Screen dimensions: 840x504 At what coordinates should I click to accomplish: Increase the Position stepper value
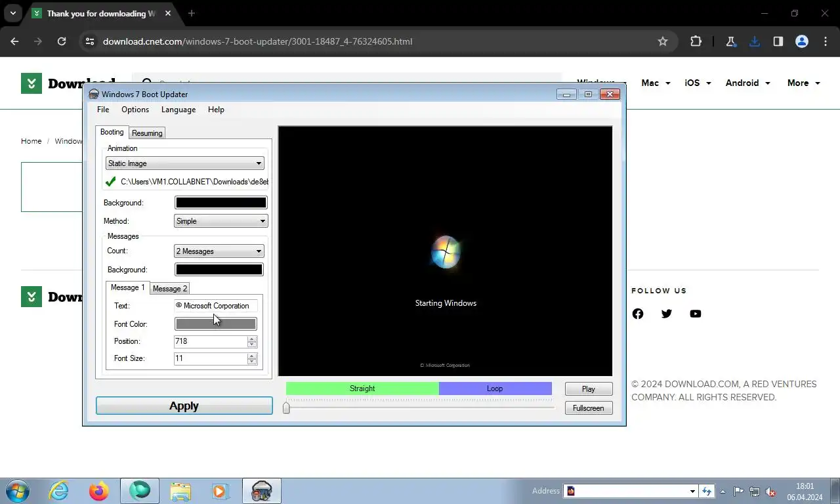tap(252, 339)
